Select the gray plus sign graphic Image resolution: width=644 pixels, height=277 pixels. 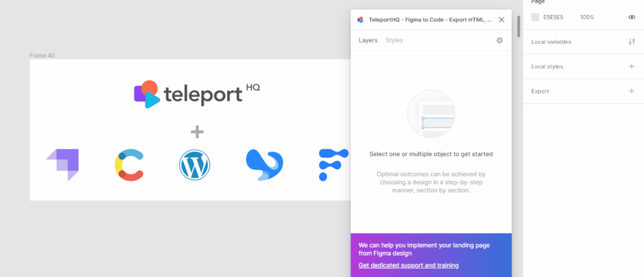[197, 131]
